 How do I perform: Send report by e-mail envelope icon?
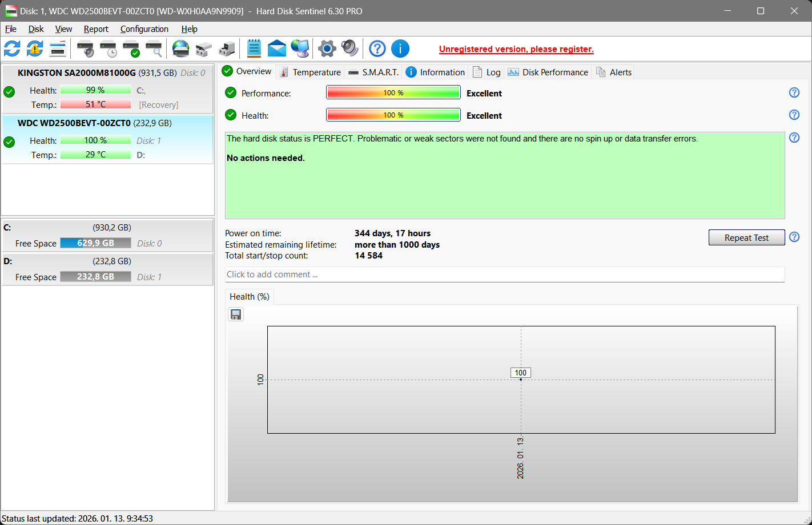point(277,49)
